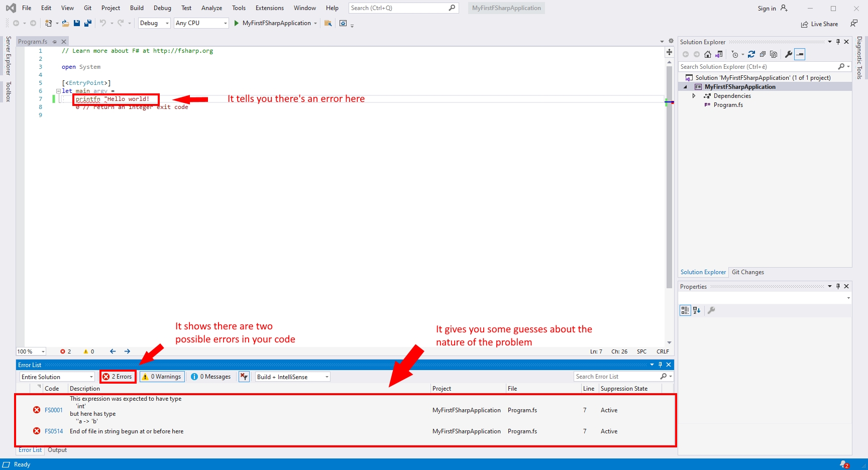This screenshot has height=470, width=868.
Task: Go to next issue with right arrow
Action: click(127, 351)
